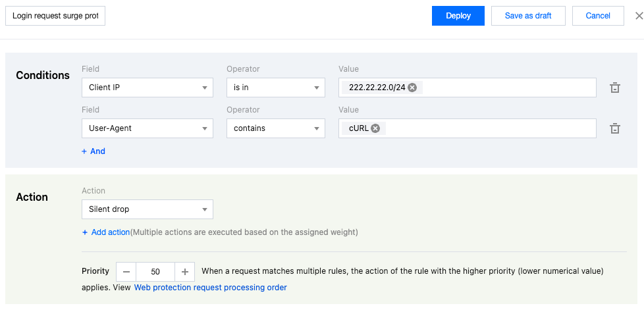Delete the Client IP condition row
The width and height of the screenshot is (644, 310).
point(615,88)
